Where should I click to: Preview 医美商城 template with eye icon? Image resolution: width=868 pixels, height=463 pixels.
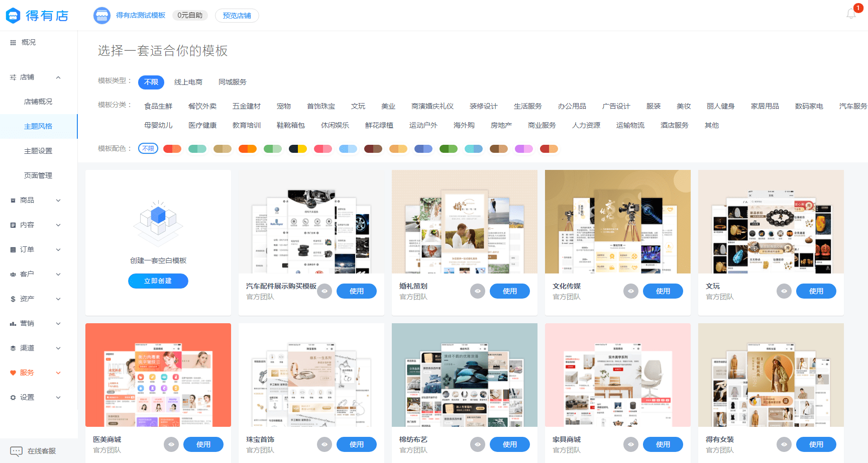(x=171, y=444)
